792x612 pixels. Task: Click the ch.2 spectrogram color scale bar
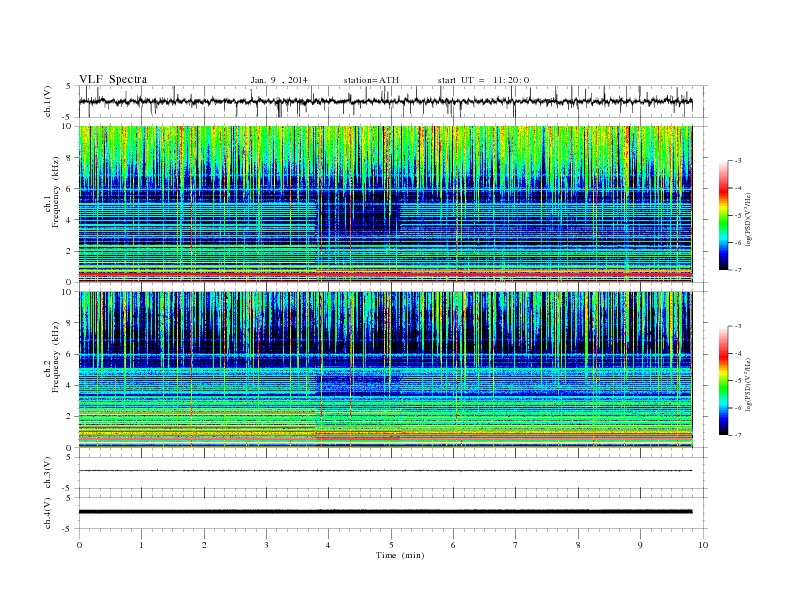coord(723,380)
